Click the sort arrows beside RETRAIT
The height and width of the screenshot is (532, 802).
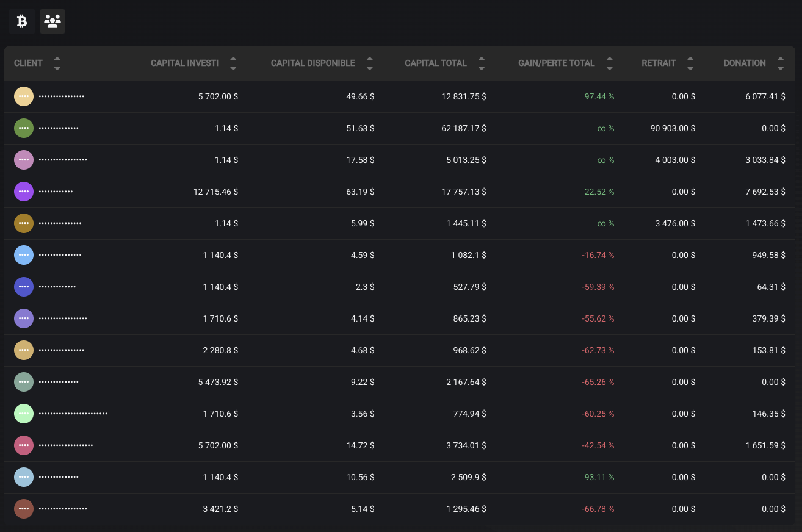pos(690,63)
